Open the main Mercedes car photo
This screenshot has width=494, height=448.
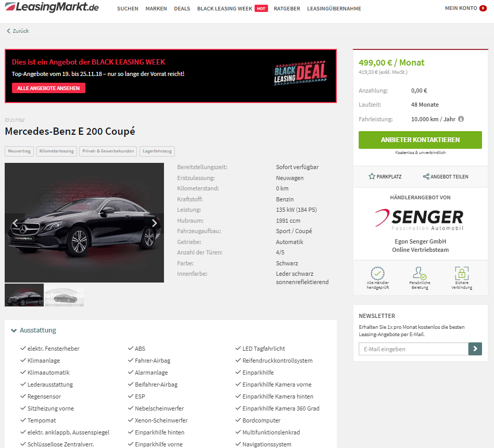click(x=84, y=223)
